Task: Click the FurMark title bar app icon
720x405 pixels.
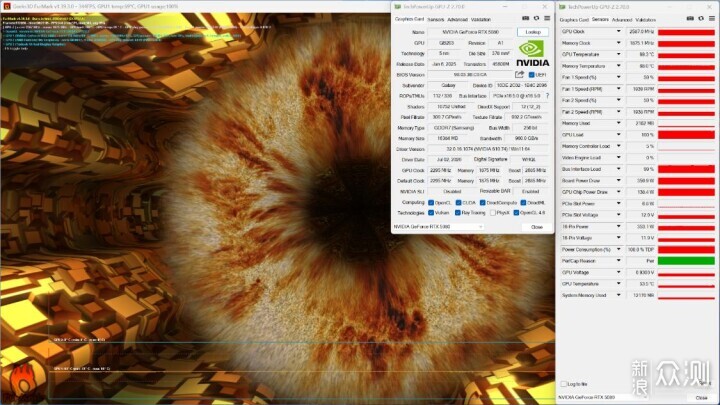Action: click(x=6, y=6)
